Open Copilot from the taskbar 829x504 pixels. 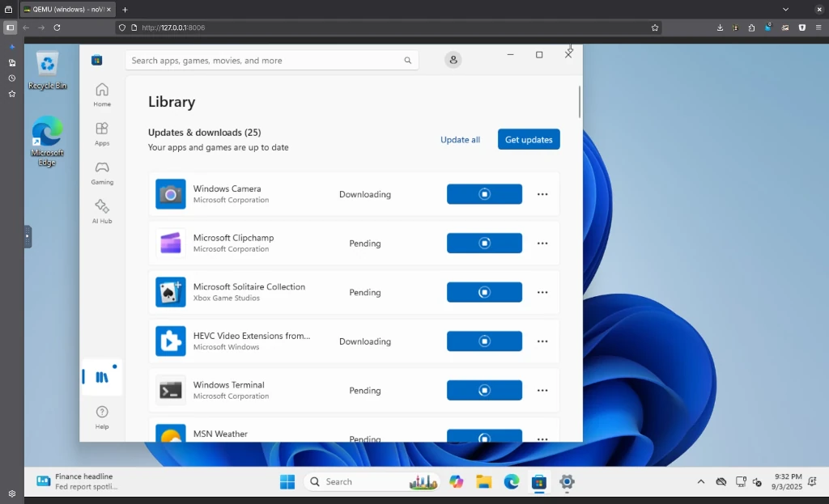click(x=457, y=482)
